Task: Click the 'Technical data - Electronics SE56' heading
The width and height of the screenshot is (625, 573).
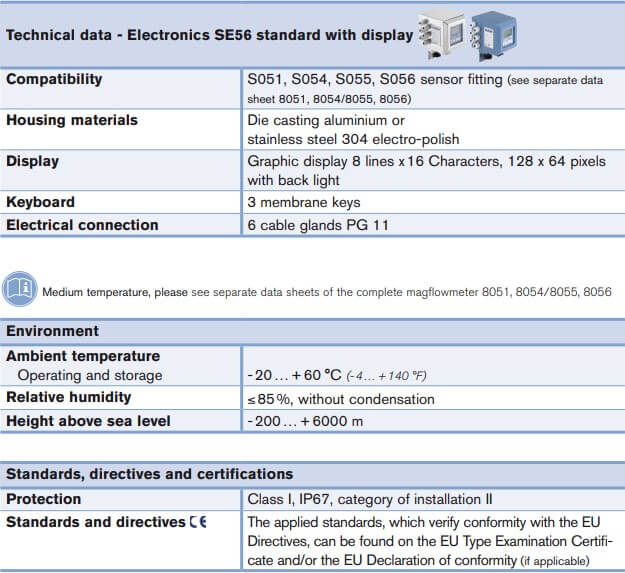Action: click(209, 35)
